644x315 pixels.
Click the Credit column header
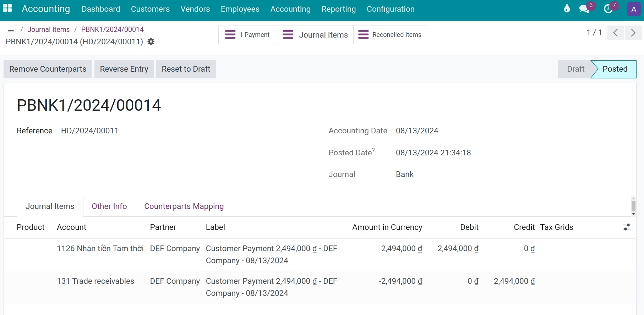coord(524,227)
